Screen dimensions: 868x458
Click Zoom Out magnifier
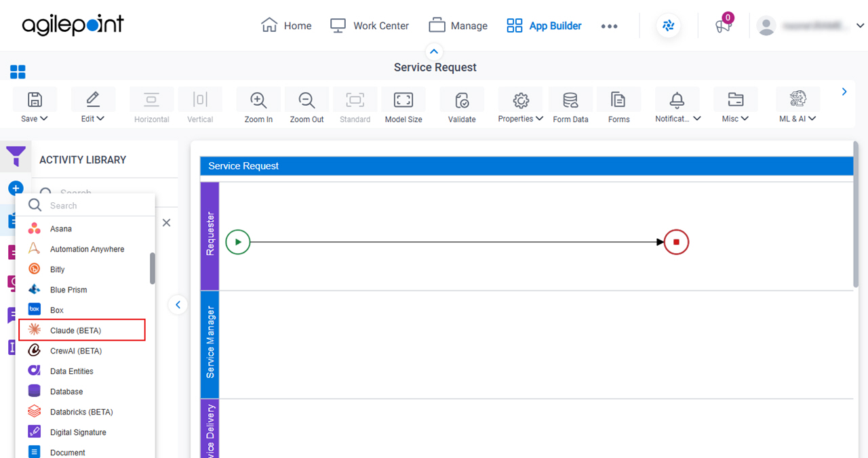click(x=307, y=100)
